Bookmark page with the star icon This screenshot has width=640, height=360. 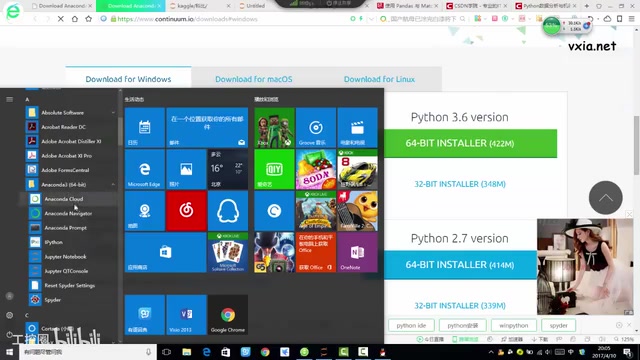tap(89, 19)
